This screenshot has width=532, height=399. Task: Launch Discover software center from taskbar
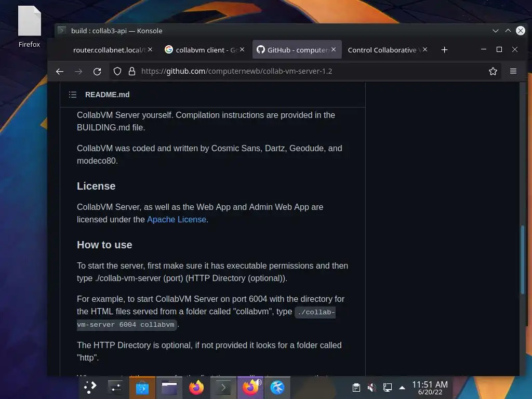pos(142,388)
